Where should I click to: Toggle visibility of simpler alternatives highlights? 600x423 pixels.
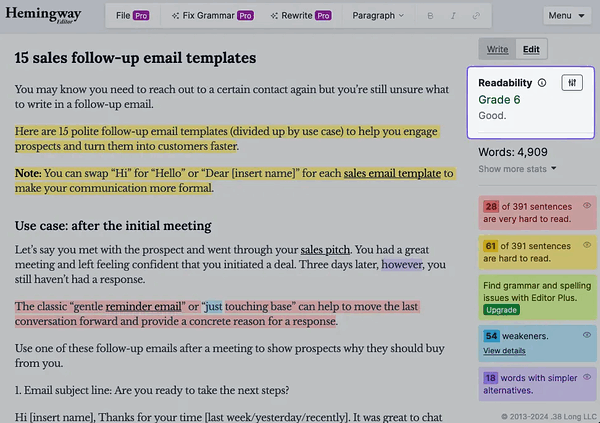587,377
